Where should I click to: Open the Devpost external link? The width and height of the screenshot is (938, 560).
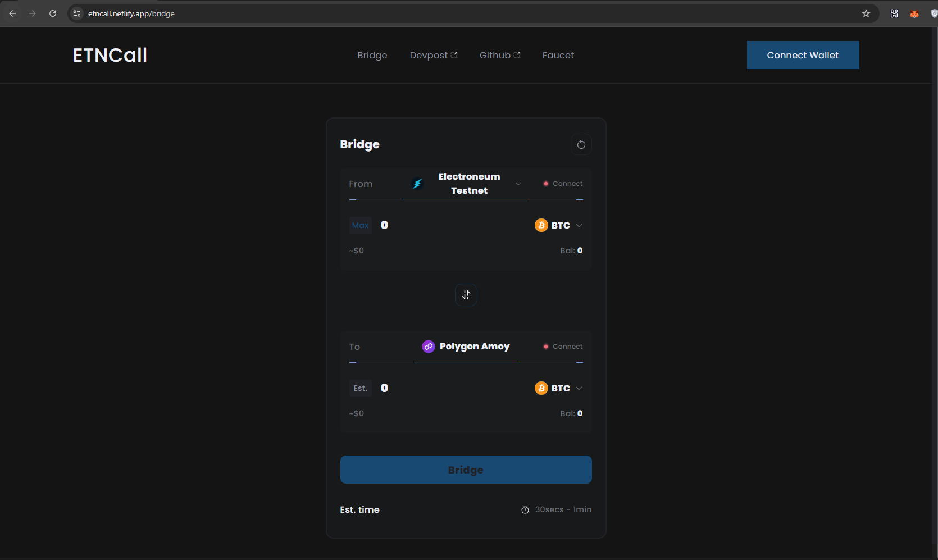pyautogui.click(x=434, y=55)
